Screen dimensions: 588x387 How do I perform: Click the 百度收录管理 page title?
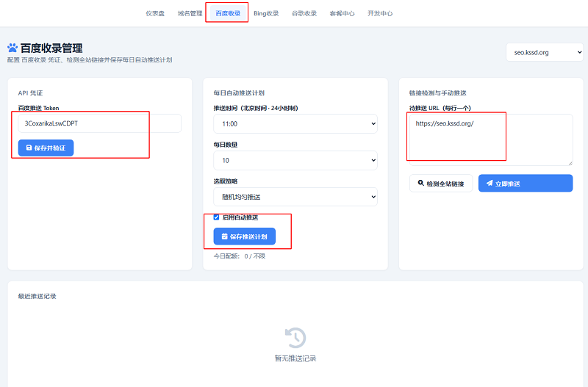click(x=51, y=48)
